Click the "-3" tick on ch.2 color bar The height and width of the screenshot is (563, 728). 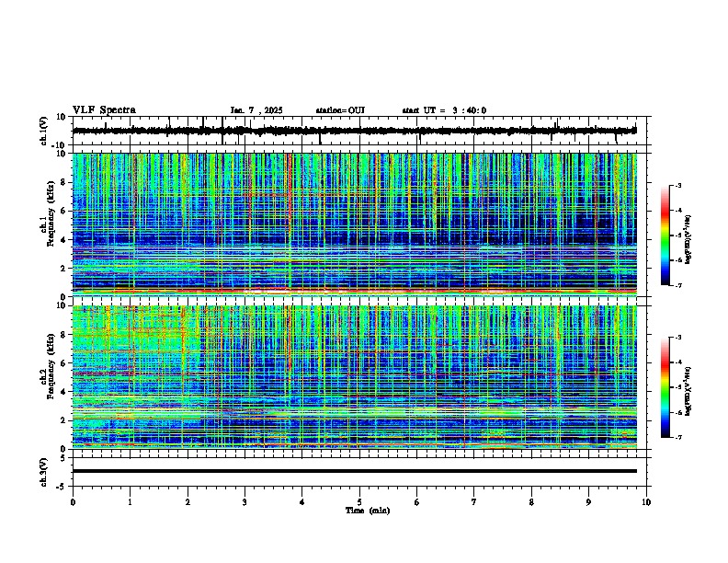pyautogui.click(x=677, y=338)
